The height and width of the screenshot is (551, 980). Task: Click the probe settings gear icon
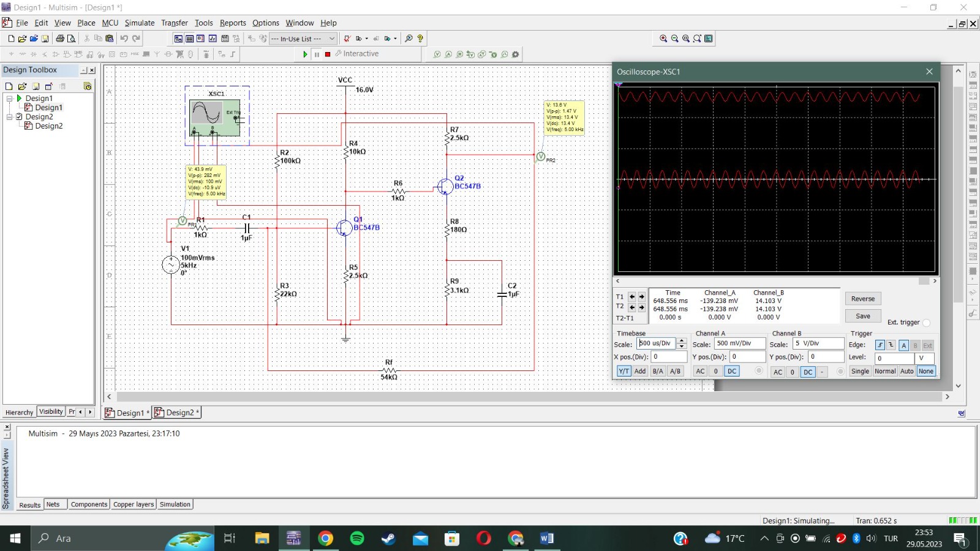pyautogui.click(x=515, y=54)
